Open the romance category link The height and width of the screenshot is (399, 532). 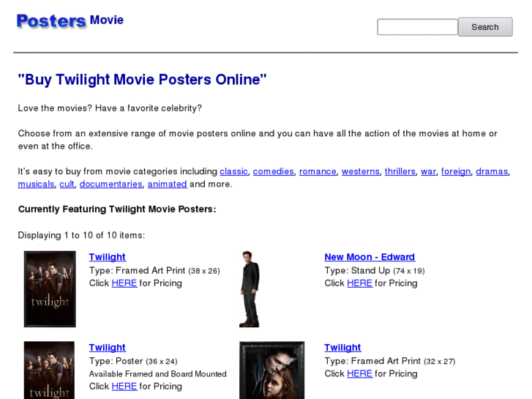click(318, 171)
